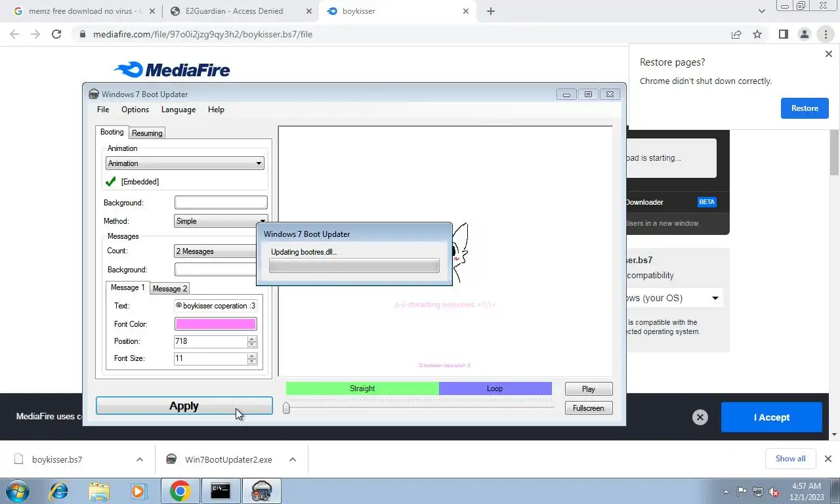Open Chrome three-dot menu
Viewport: 840px width, 504px height.
point(826,34)
